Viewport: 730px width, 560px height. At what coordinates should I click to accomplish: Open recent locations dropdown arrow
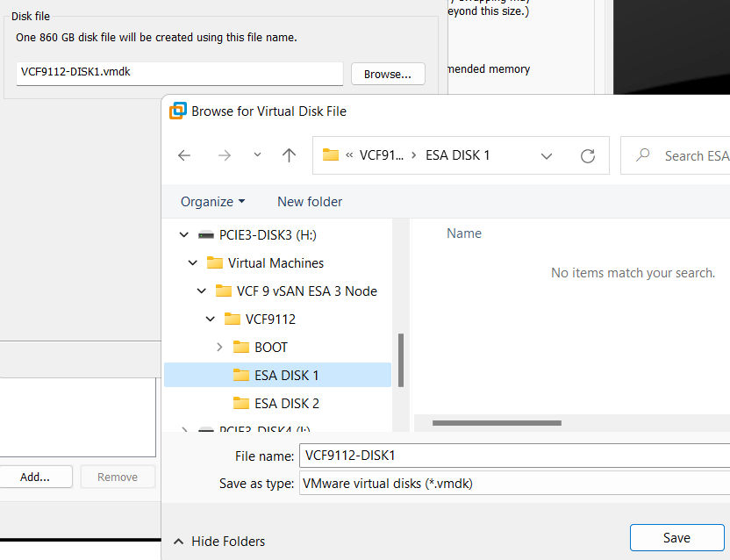tap(257, 155)
